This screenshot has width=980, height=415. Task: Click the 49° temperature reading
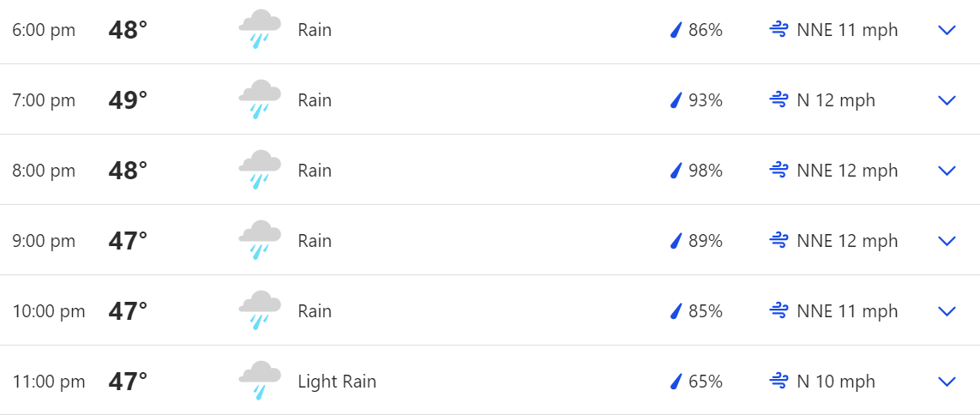point(128,100)
